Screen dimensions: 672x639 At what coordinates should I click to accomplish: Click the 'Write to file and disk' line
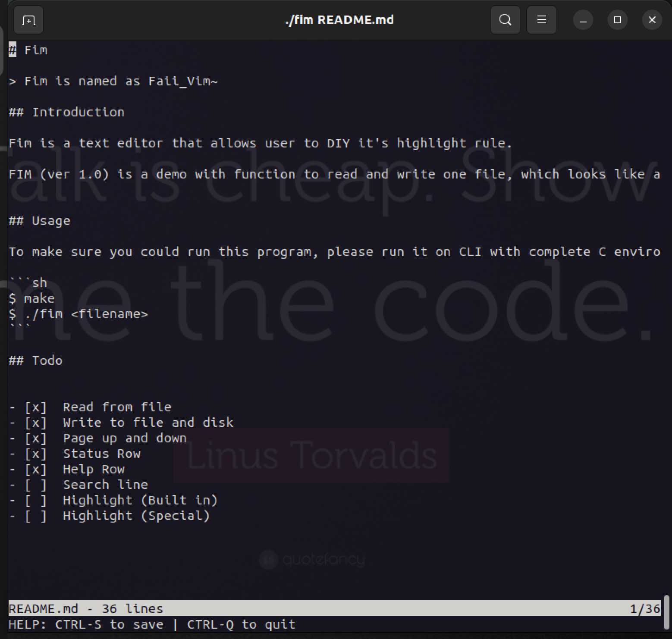tap(121, 423)
